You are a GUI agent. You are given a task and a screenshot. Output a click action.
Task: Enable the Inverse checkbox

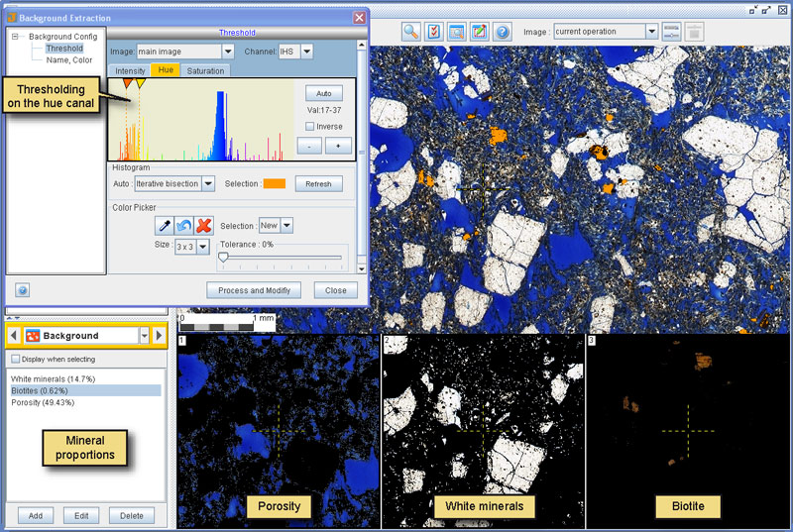309,126
